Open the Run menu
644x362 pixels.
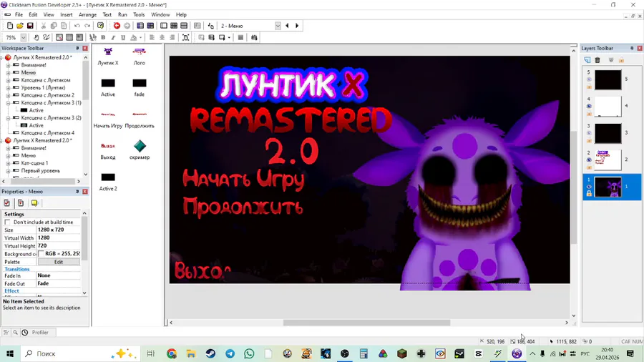tap(122, 14)
